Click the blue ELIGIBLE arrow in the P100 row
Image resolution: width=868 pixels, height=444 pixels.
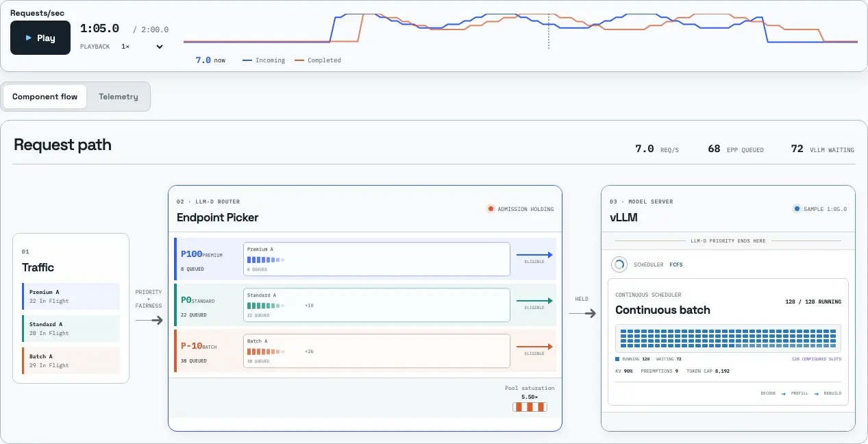pos(534,255)
